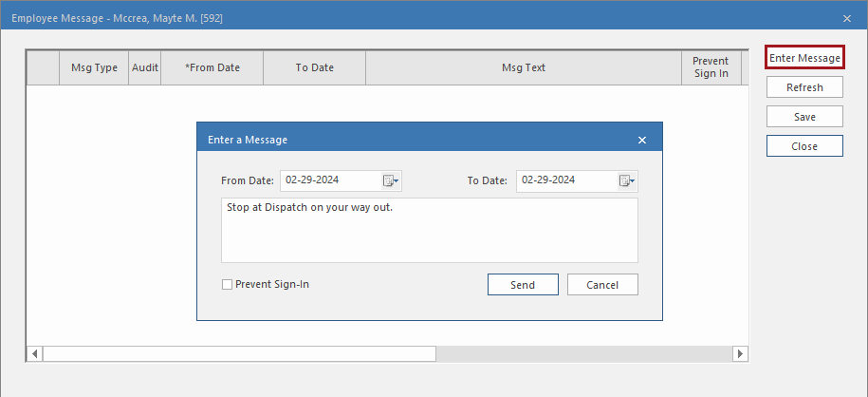
Task: Select the Prevent Sign In column header
Action: [711, 67]
